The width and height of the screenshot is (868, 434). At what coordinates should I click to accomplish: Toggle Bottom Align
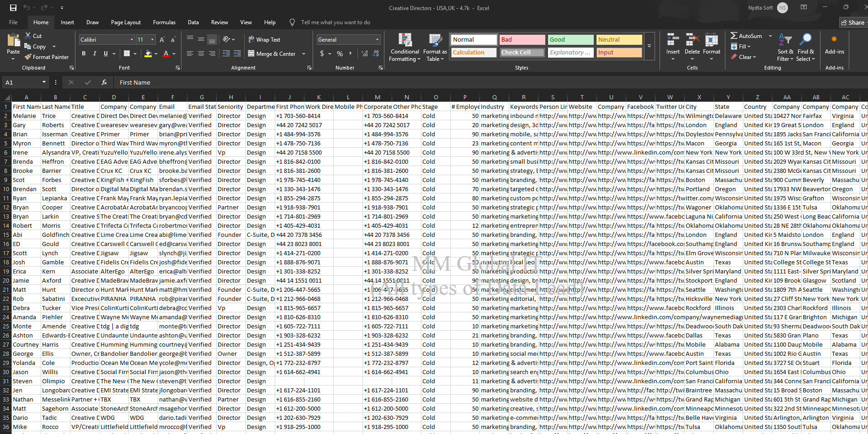pos(212,40)
